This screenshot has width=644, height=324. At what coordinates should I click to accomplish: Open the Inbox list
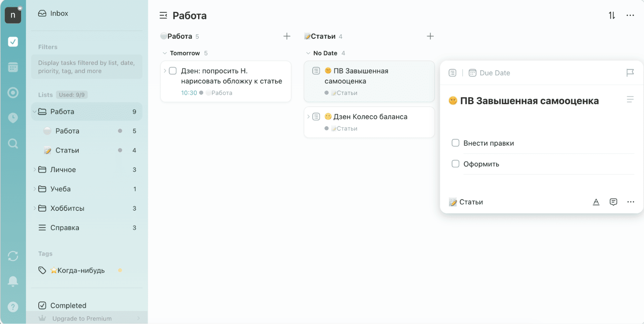click(x=59, y=14)
